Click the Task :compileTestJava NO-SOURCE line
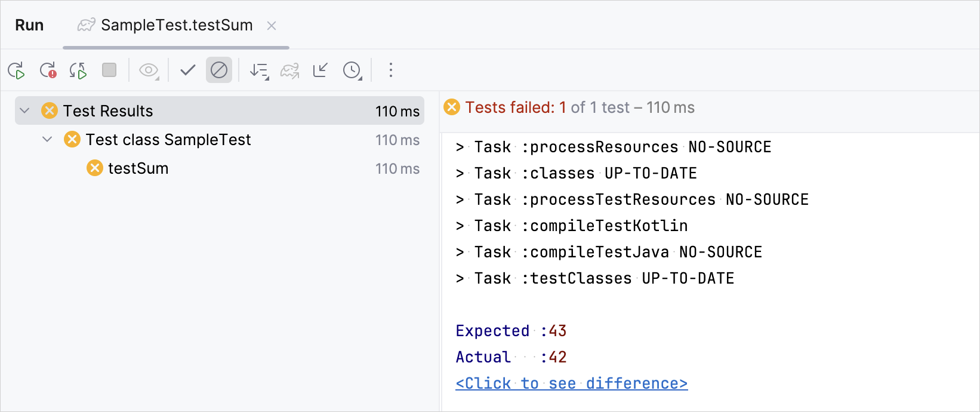 click(x=609, y=252)
